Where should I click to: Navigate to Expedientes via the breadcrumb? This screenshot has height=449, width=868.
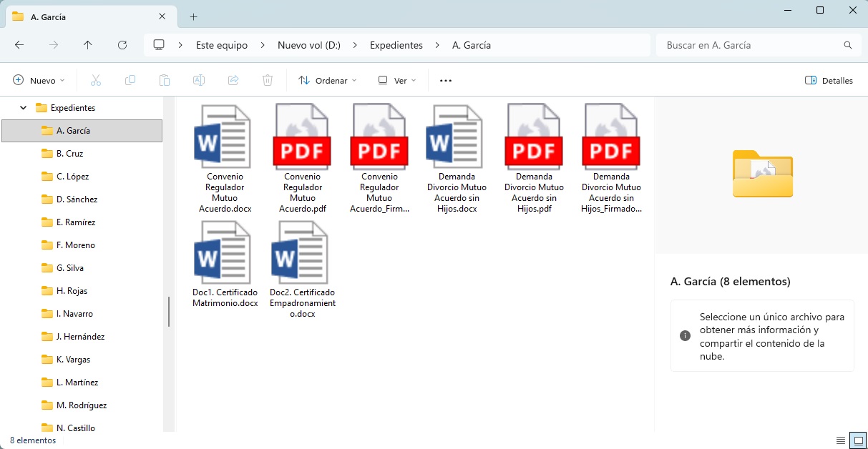396,44
